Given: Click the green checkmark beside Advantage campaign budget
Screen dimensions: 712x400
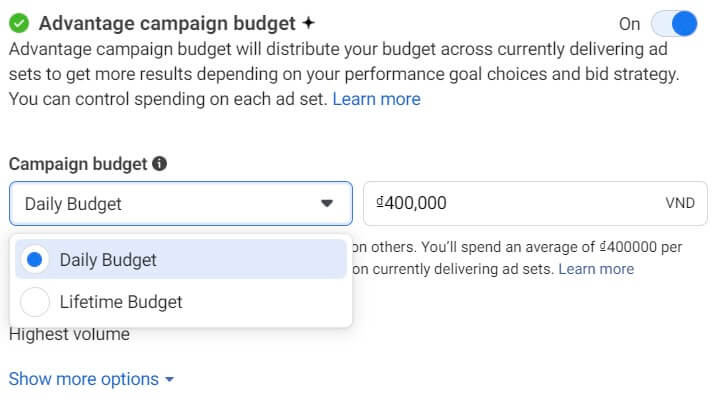Looking at the screenshot, I should click(18, 22).
